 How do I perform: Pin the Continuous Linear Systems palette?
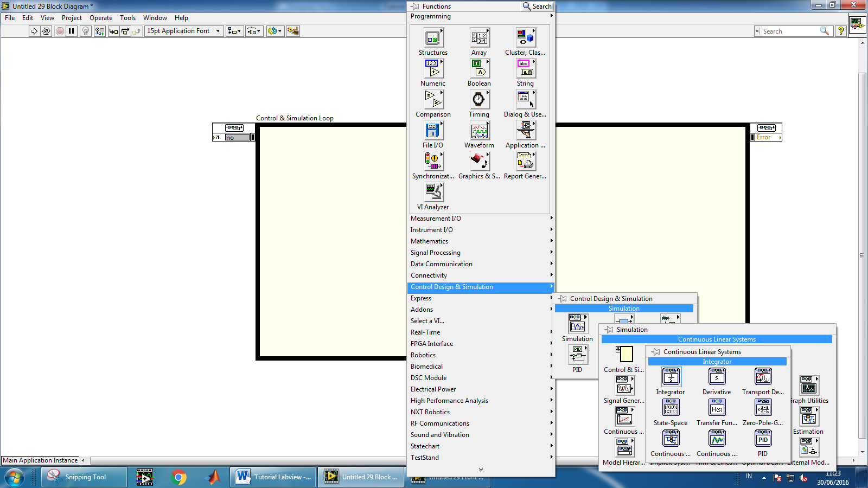[x=656, y=352]
